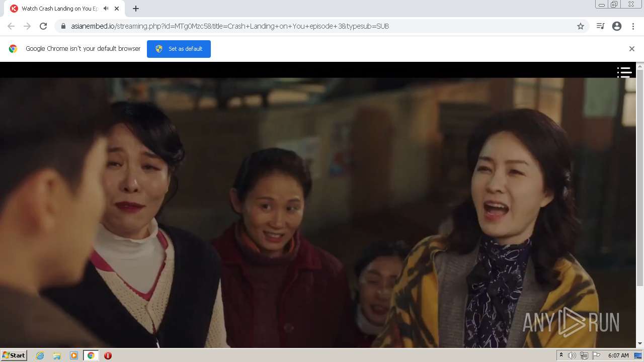Image resolution: width=644 pixels, height=362 pixels.
Task: Click the scrollbar down arrow
Action: coord(640,344)
